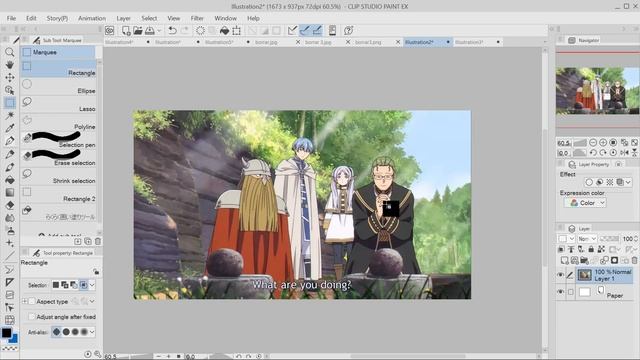Open the Save icon dropdown arrow
The width and height of the screenshot is (640, 360).
click(159, 31)
